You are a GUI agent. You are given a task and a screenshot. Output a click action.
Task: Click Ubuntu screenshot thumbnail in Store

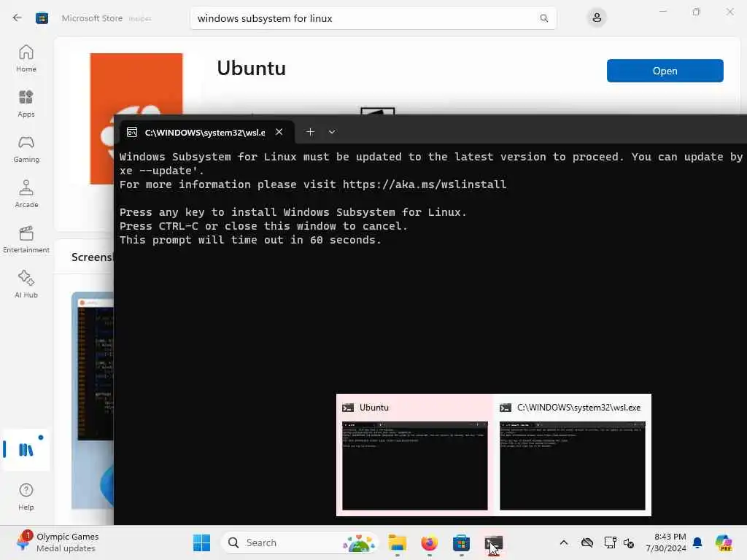point(93,400)
